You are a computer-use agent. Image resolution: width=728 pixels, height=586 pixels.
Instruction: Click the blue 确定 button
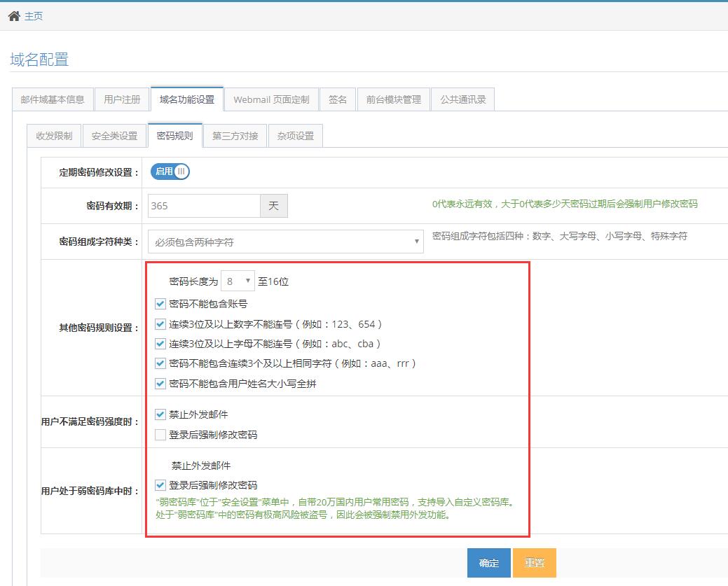[x=489, y=563]
